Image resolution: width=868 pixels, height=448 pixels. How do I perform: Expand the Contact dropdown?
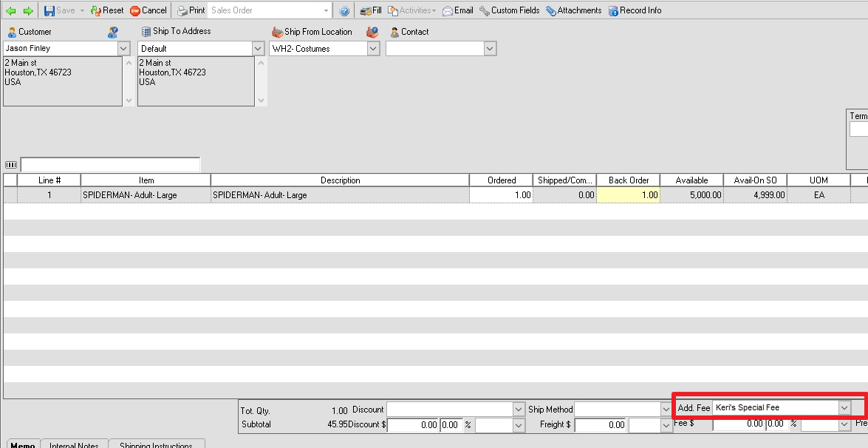(x=489, y=49)
